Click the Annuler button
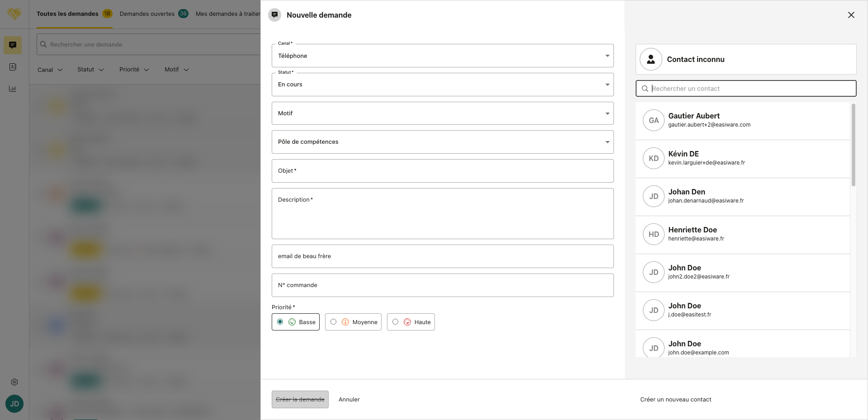 349,399
